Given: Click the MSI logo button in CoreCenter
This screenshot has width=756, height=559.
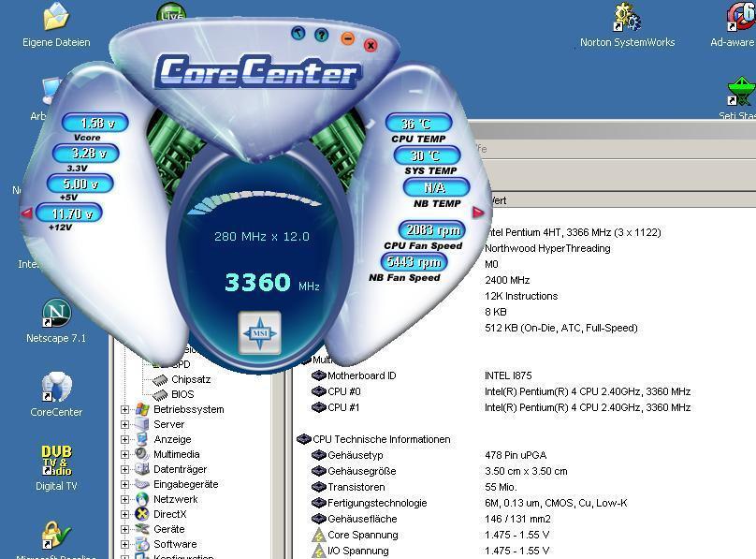Looking at the screenshot, I should tap(260, 332).
